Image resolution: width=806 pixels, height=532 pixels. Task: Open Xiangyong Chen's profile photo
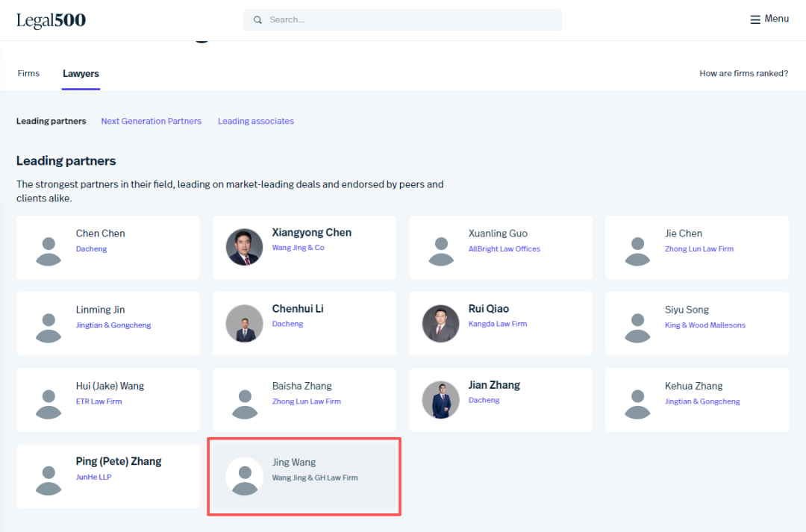[244, 247]
